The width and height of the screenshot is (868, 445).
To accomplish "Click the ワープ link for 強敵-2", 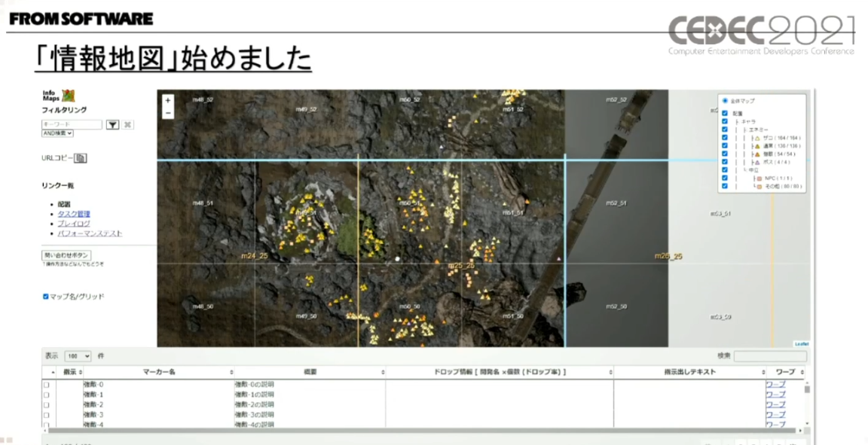I will click(775, 404).
